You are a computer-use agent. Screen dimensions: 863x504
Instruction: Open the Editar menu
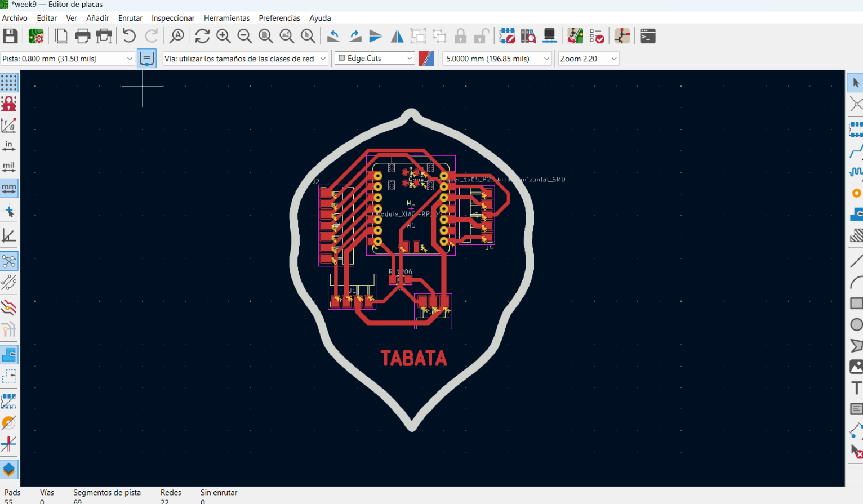(47, 18)
